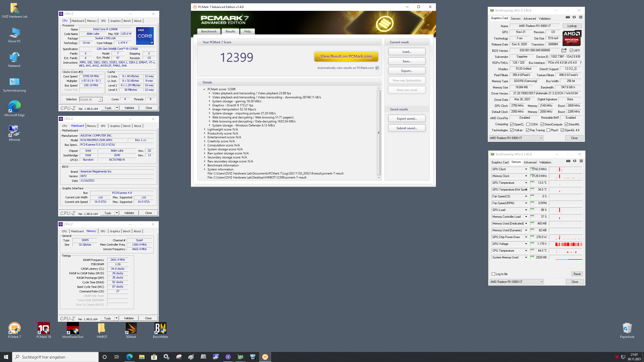The image size is (644, 362).
Task: Click the GPU Voltage sensor graph
Action: click(566, 244)
